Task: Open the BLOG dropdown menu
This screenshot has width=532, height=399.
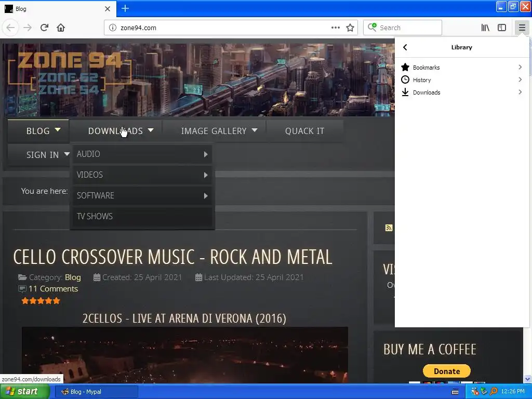Action: point(38,131)
